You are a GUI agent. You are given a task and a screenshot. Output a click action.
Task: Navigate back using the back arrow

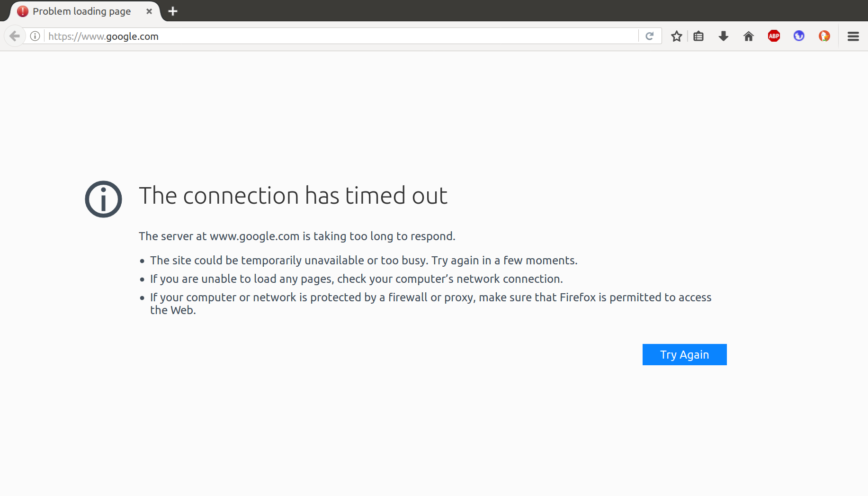(x=14, y=36)
